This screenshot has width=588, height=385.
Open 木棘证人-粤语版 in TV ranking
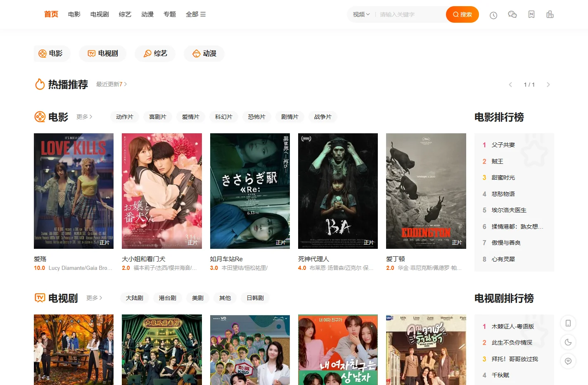click(x=513, y=326)
